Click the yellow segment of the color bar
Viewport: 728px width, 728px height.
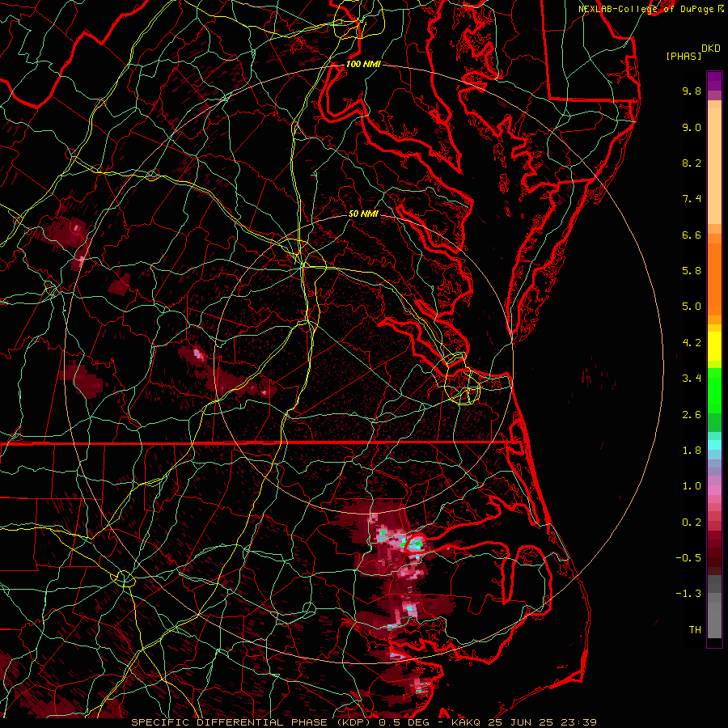(714, 346)
